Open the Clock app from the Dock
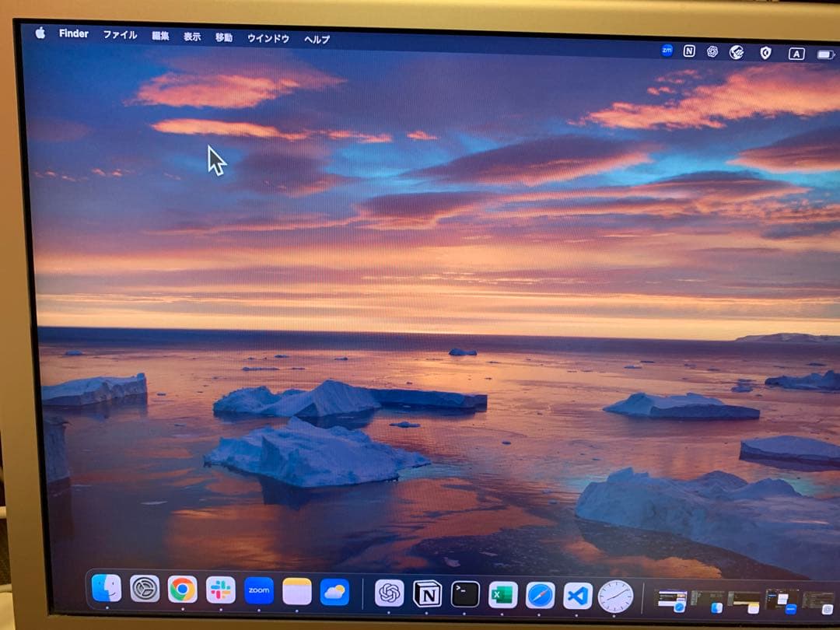Viewport: 840px width, 630px height. pos(617,597)
